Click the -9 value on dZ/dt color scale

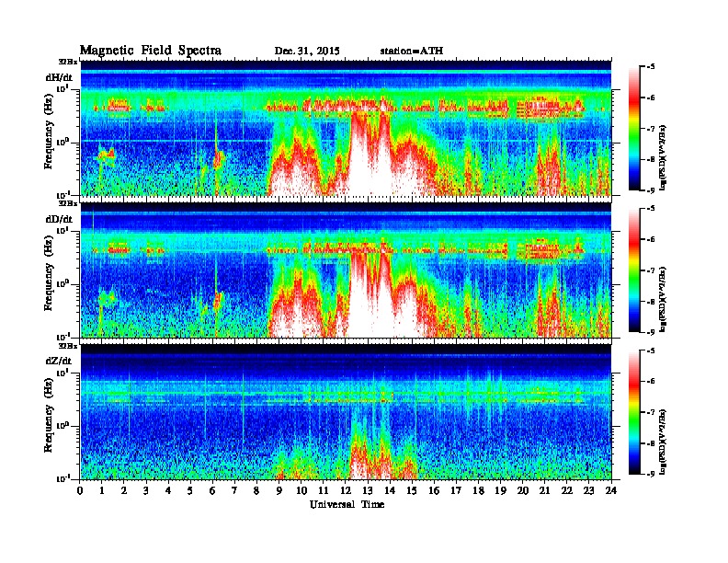651,475
